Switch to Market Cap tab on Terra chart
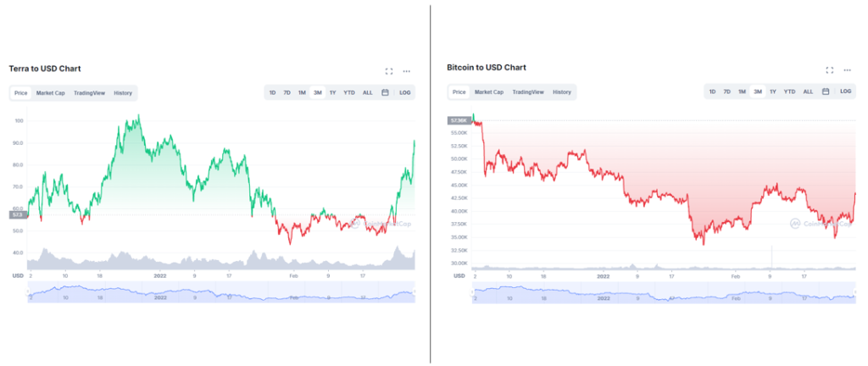The width and height of the screenshot is (868, 366). pyautogui.click(x=50, y=93)
